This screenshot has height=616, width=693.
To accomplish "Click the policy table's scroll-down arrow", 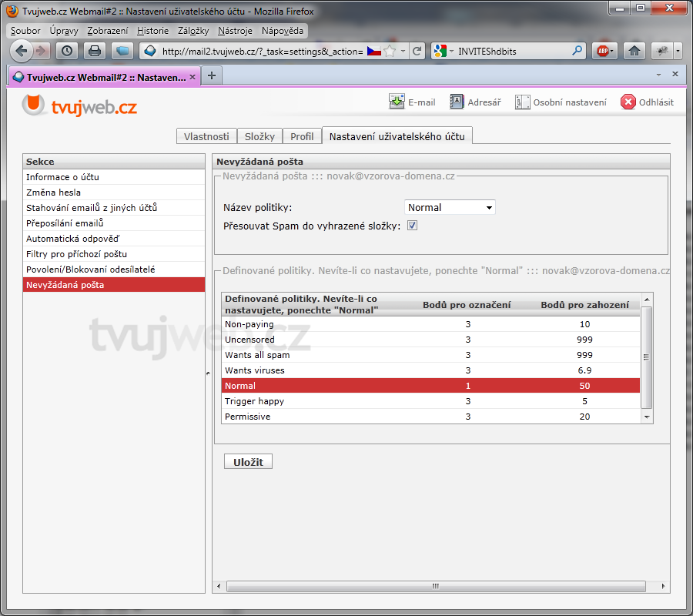I will pyautogui.click(x=647, y=417).
